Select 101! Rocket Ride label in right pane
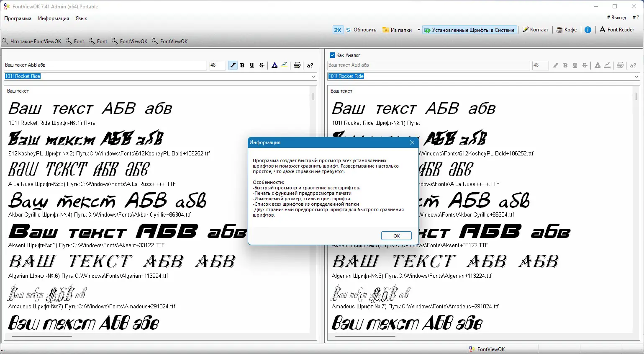The image size is (644, 354). (x=376, y=123)
